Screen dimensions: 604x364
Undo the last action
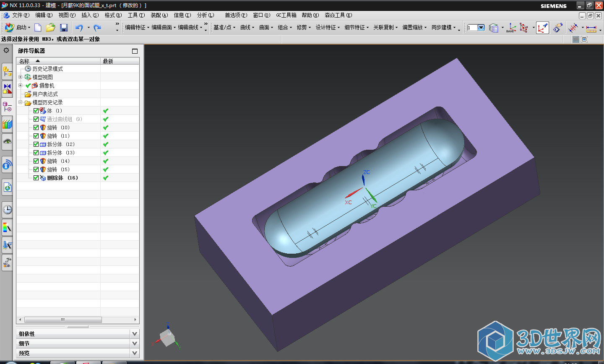pos(79,28)
